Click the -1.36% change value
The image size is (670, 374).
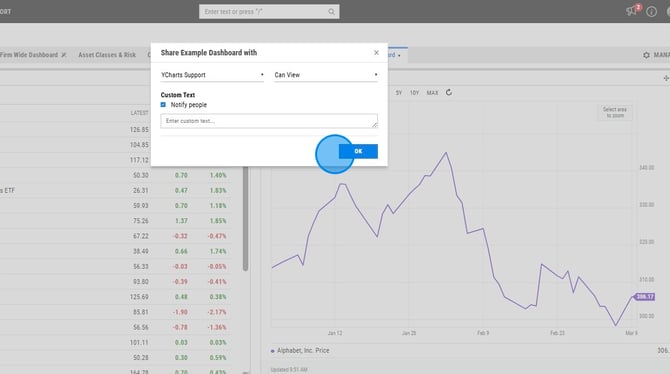[x=217, y=327]
